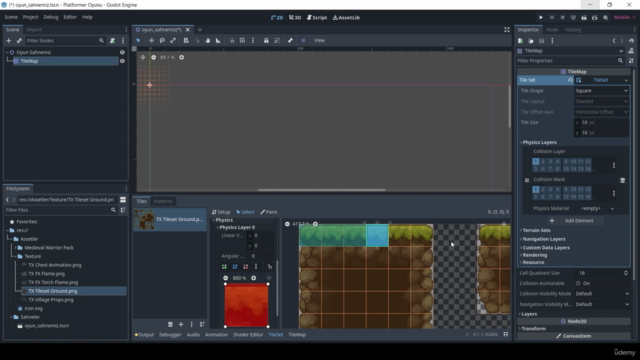Viewport: 640px width, 360px height.
Task: Click the instance child scene link icon
Action: pos(19,40)
